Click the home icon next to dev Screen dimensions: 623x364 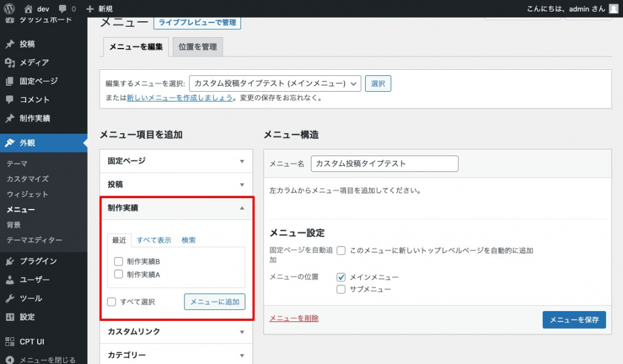tap(28, 9)
